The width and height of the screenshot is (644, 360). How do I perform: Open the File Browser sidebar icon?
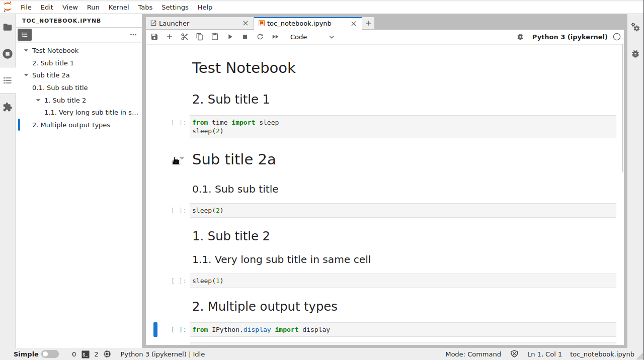click(x=8, y=27)
